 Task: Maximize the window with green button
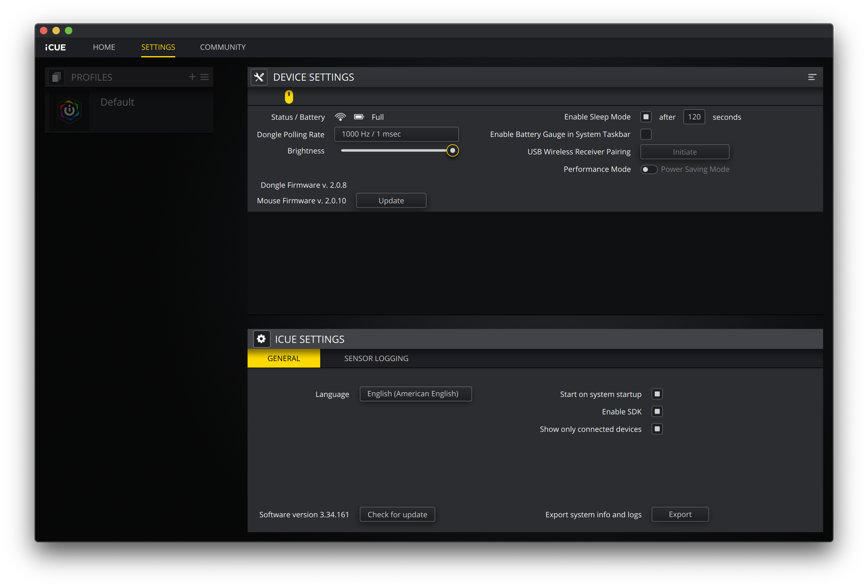click(68, 30)
